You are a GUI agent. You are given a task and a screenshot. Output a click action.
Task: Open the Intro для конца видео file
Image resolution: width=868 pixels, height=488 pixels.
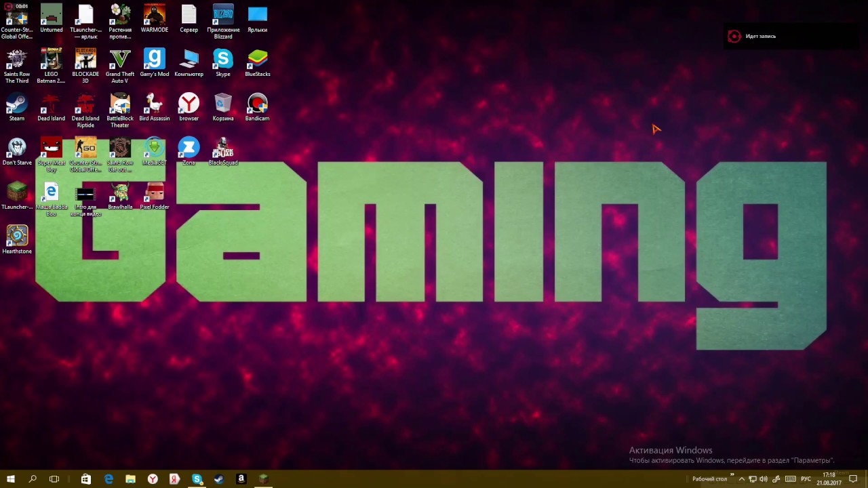pos(85,199)
